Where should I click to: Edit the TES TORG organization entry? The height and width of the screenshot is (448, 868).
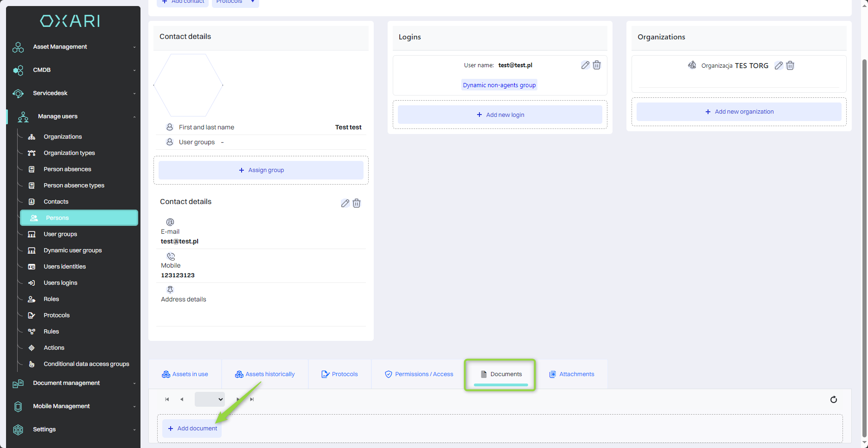click(779, 66)
